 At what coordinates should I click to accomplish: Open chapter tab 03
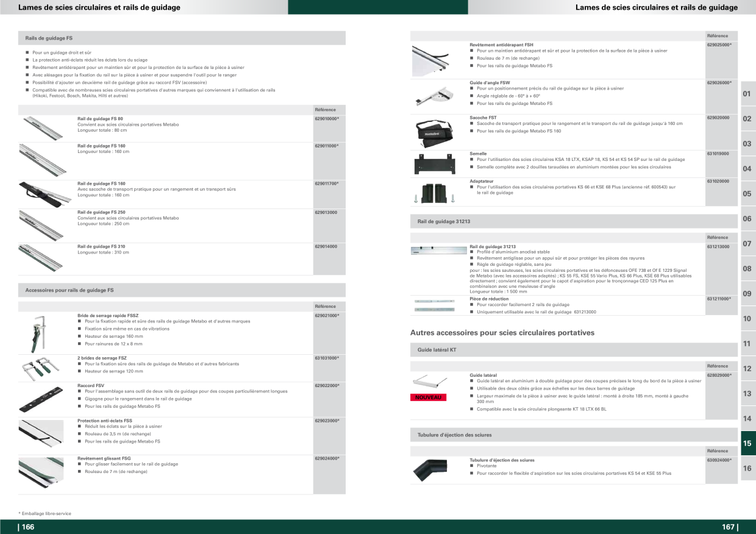748,144
